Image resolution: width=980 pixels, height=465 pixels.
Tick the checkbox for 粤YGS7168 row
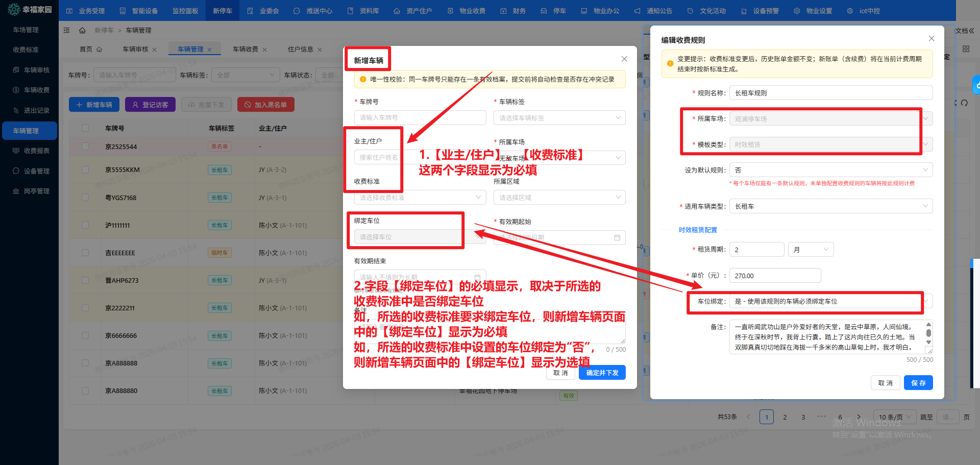[85, 198]
